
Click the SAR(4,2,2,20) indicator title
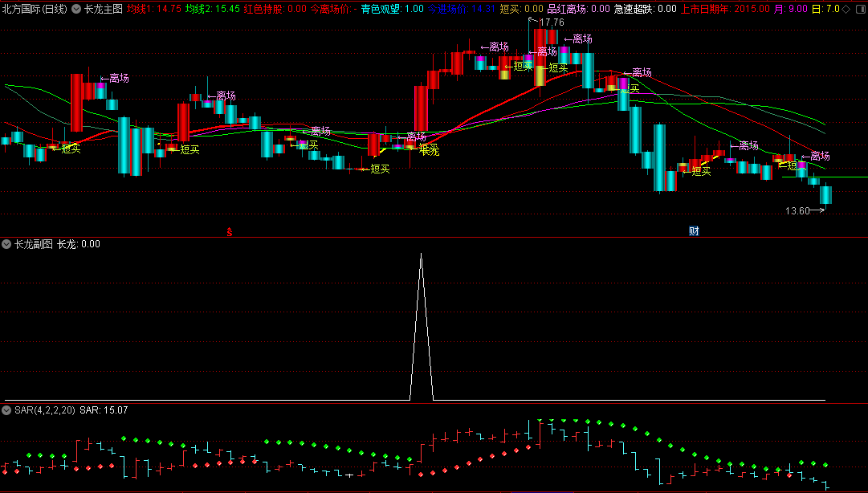tap(45, 410)
